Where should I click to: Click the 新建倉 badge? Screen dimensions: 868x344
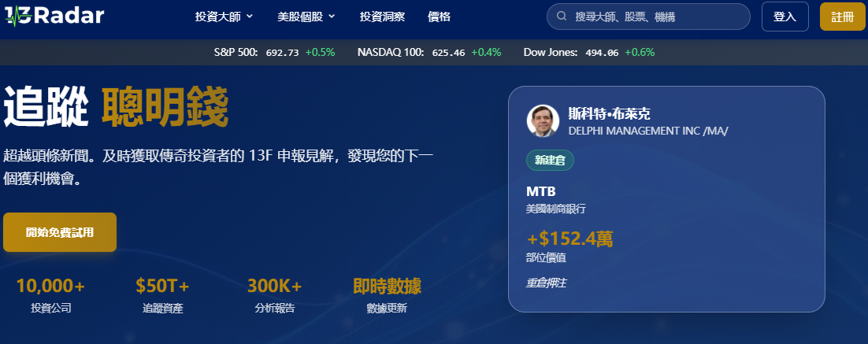click(x=550, y=161)
